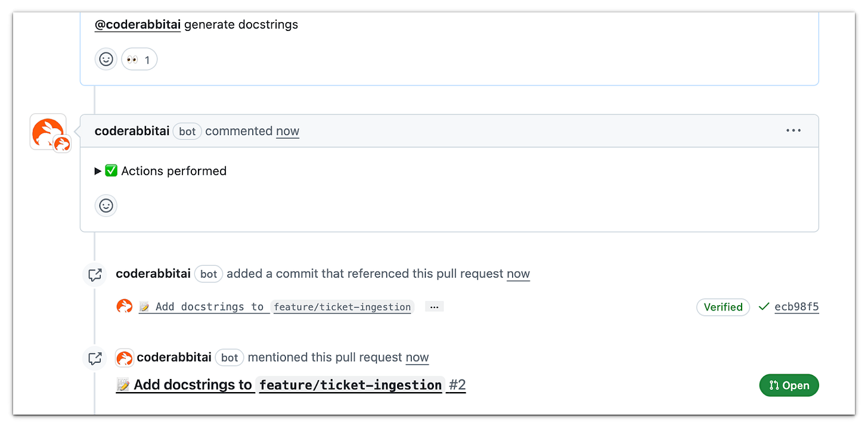Open the Add docstrings commit message link

click(275, 307)
